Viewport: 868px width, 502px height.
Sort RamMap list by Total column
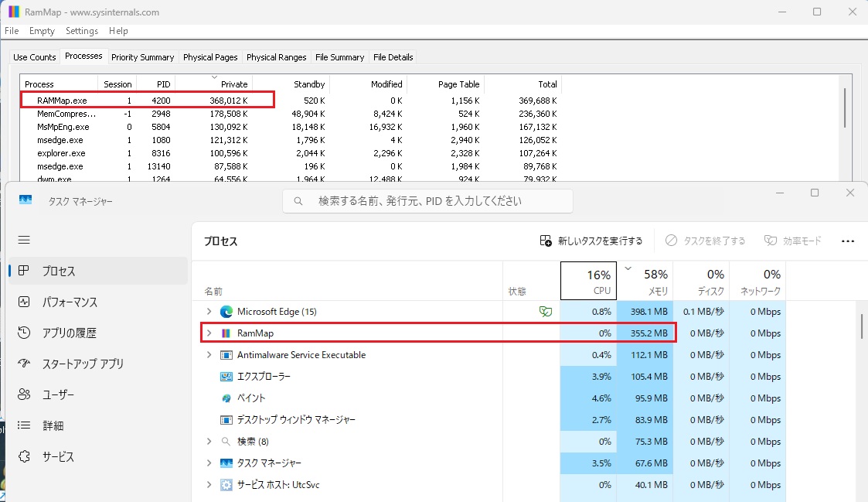pyautogui.click(x=523, y=84)
